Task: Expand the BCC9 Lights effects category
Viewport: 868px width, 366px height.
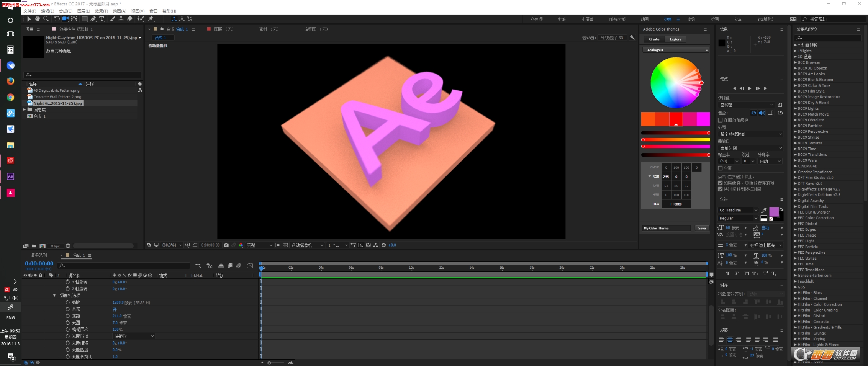Action: click(x=795, y=109)
